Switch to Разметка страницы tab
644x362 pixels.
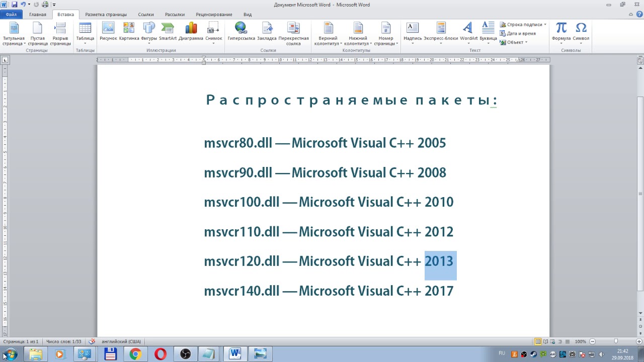[x=106, y=15]
